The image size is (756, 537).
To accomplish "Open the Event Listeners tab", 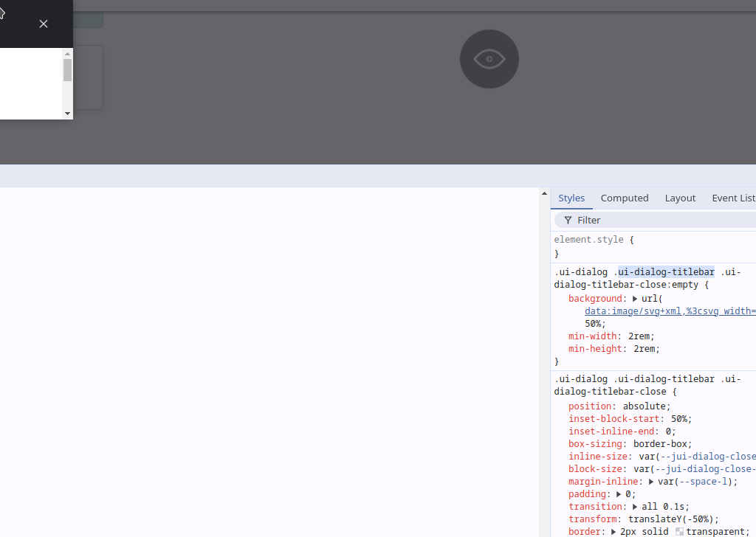I will pyautogui.click(x=734, y=198).
